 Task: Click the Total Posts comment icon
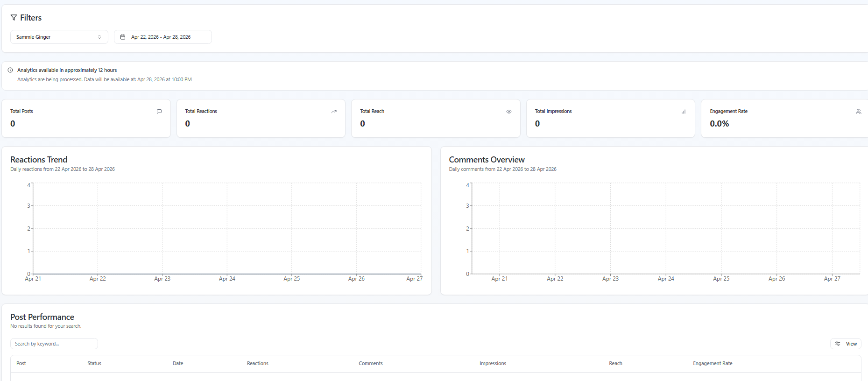[159, 112]
